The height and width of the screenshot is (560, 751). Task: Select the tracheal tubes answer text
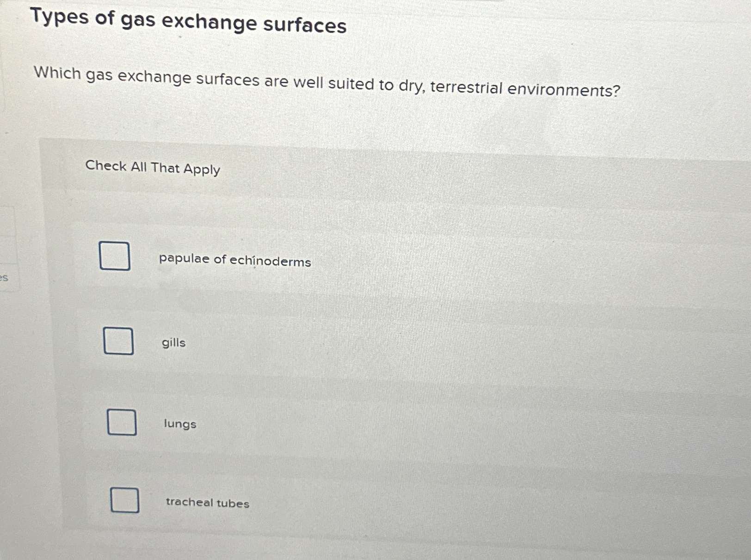click(x=207, y=503)
